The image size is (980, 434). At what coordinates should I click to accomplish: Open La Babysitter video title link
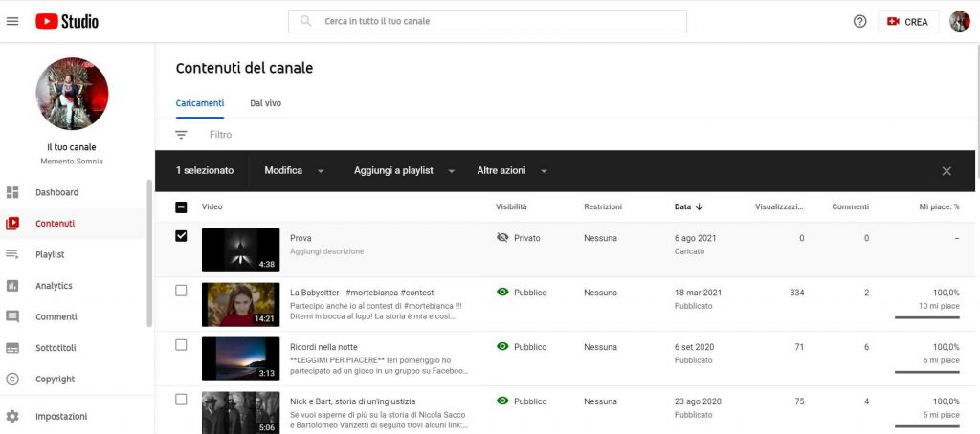coord(362,293)
